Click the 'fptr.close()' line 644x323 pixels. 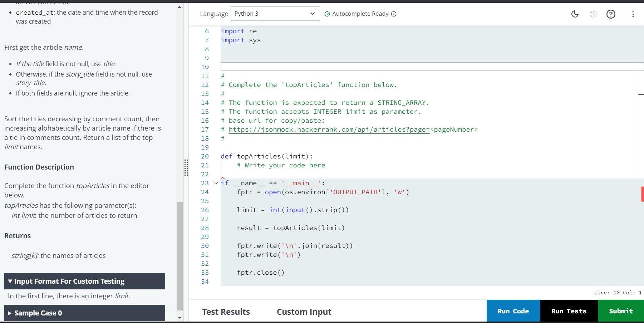pyautogui.click(x=261, y=273)
